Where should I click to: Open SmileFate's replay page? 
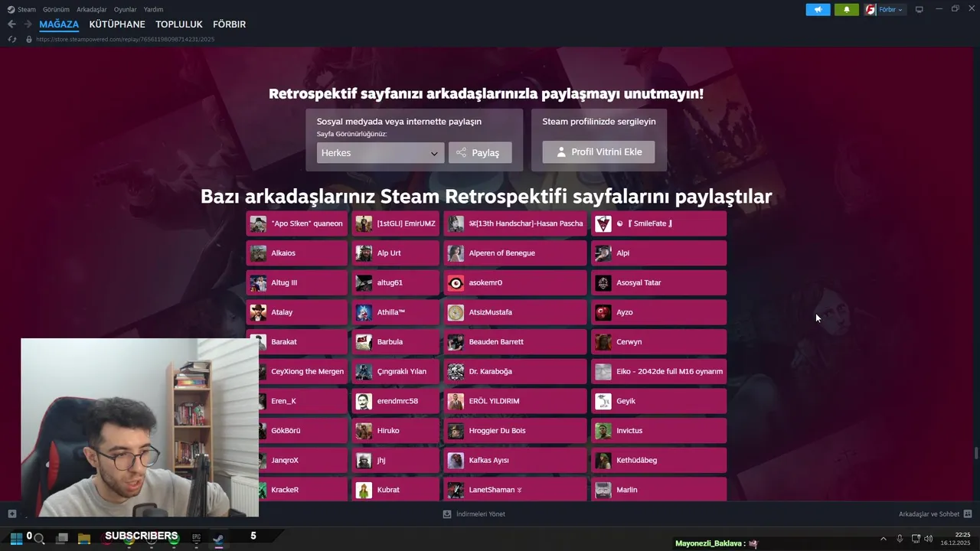pos(658,223)
